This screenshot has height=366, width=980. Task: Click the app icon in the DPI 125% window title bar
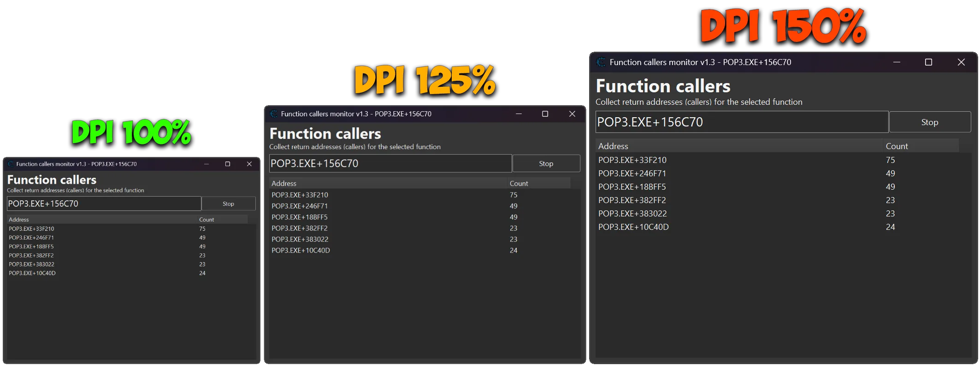tap(274, 114)
